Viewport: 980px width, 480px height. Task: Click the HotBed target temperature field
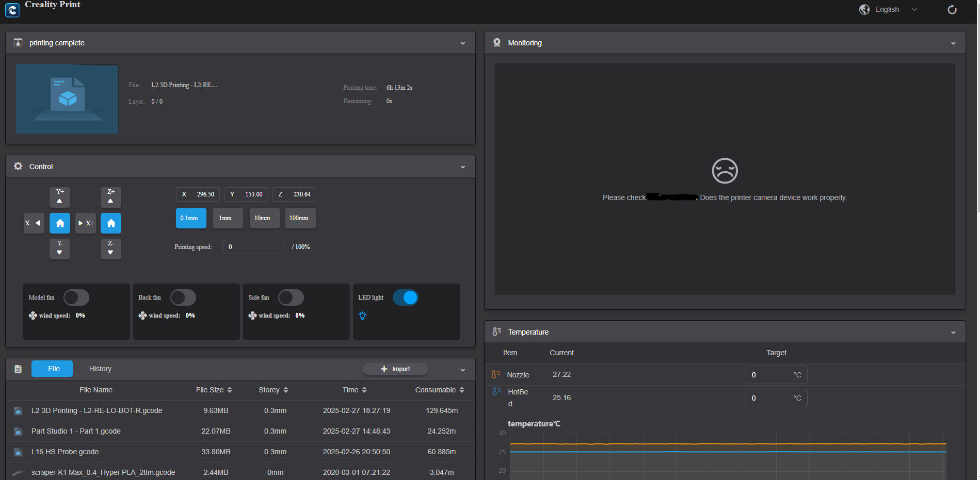tap(776, 398)
